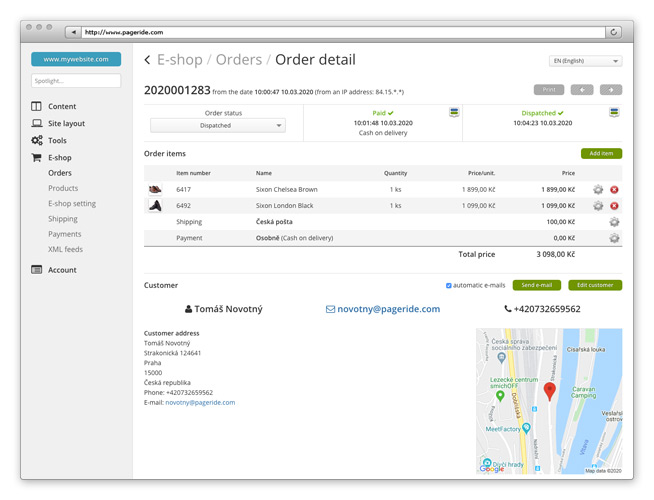Select Site layout in the sidebar

coord(66,123)
